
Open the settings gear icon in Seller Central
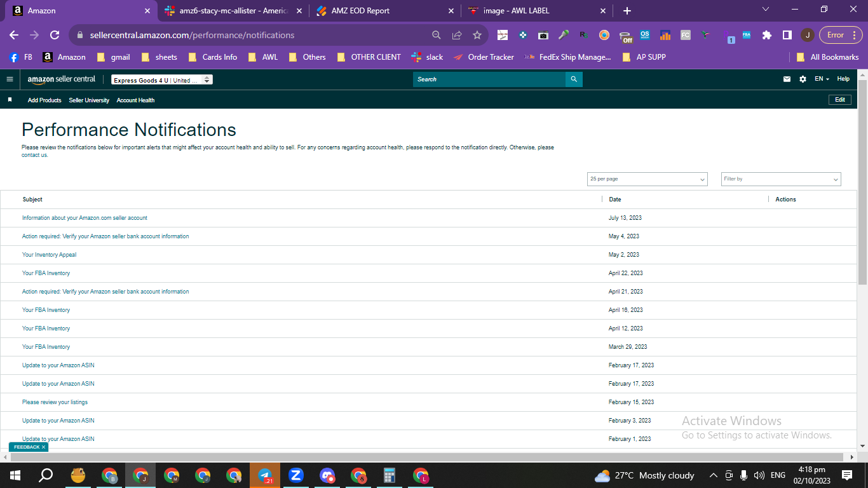[803, 79]
